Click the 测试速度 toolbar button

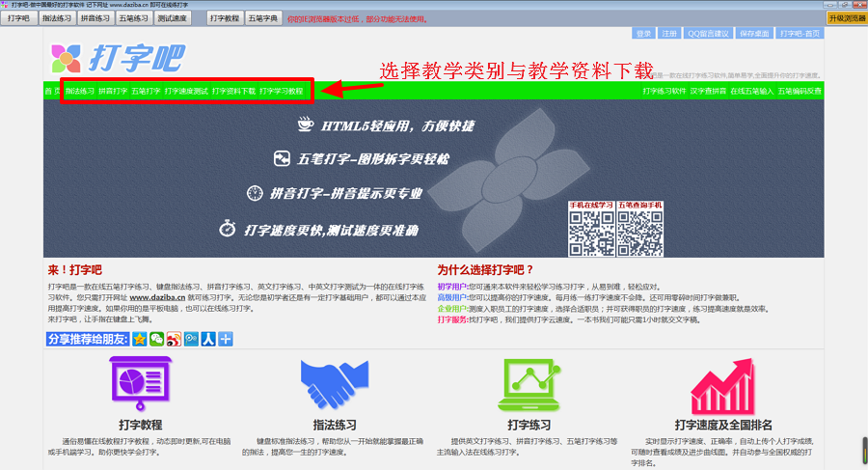[x=173, y=18]
